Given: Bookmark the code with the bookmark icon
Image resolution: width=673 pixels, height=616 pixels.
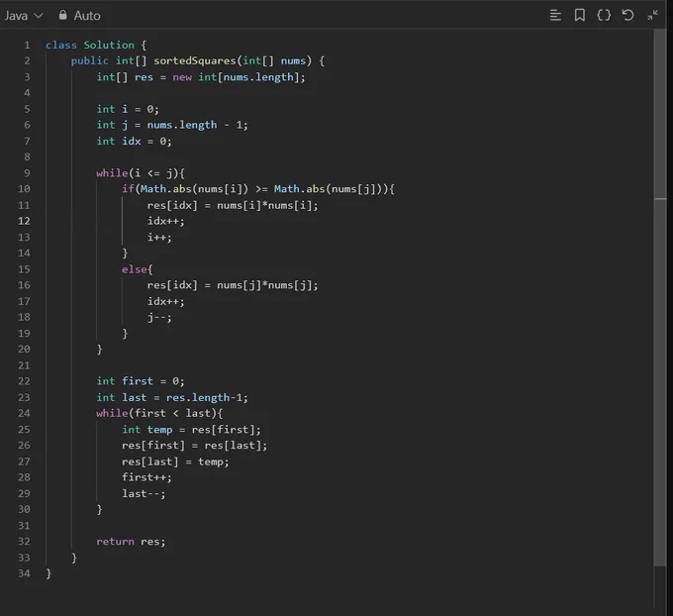Looking at the screenshot, I should [x=579, y=16].
